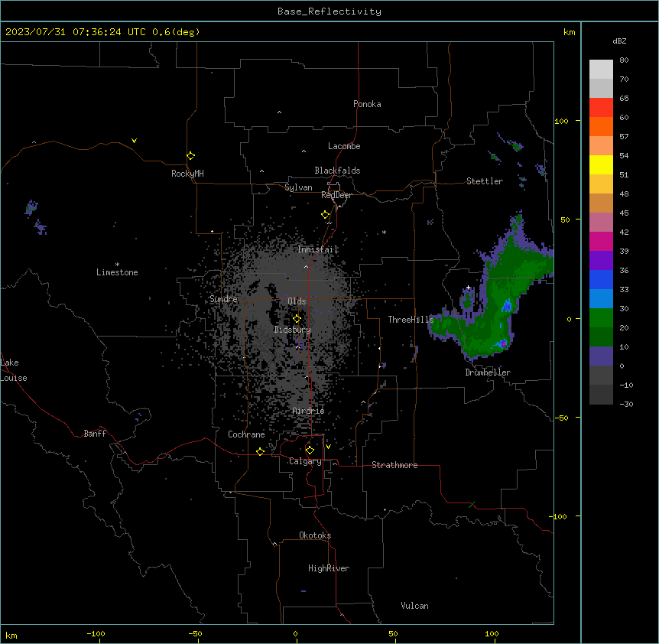The height and width of the screenshot is (644, 659).
Task: Pick the blue legend band below 36 dBZ
Action: click(x=601, y=279)
